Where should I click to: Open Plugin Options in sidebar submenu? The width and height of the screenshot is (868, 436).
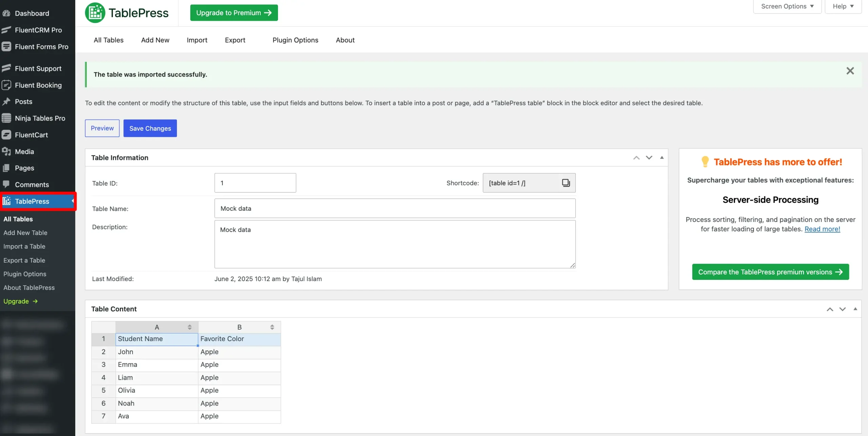click(25, 274)
